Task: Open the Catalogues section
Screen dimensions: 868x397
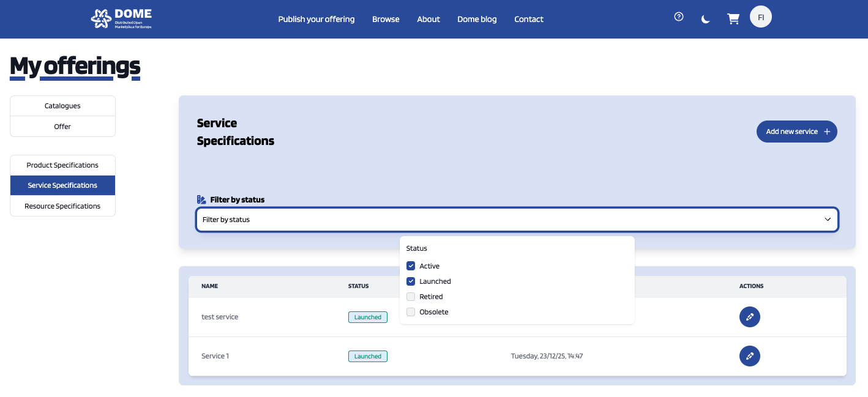Action: (62, 106)
